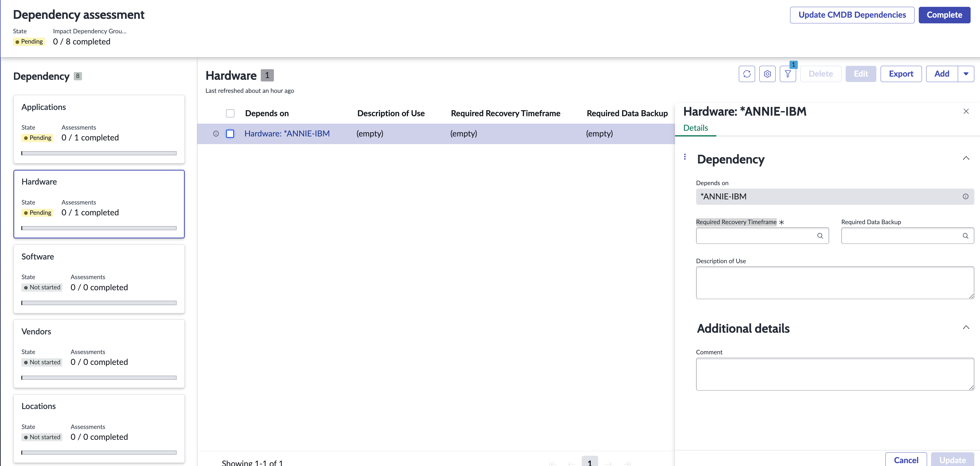Viewport: 980px width, 466px height.
Task: Collapse the Additional details section
Action: tap(966, 327)
